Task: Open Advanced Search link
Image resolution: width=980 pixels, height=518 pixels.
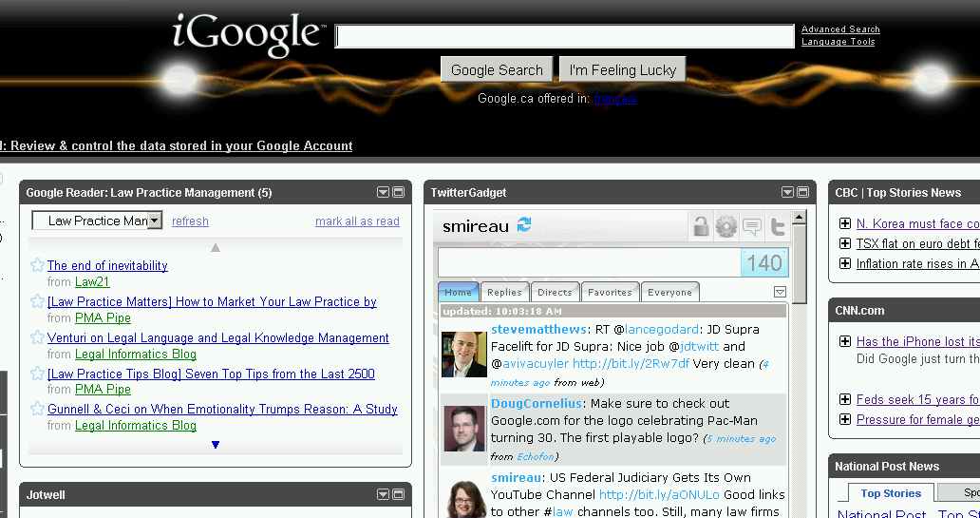Action: click(840, 29)
